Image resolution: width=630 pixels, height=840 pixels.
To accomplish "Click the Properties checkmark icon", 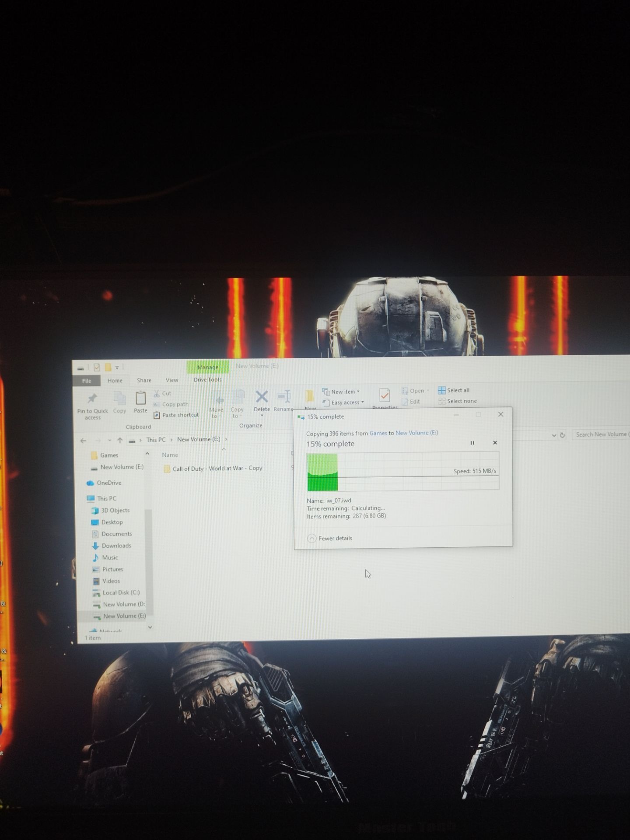I will pos(385,395).
